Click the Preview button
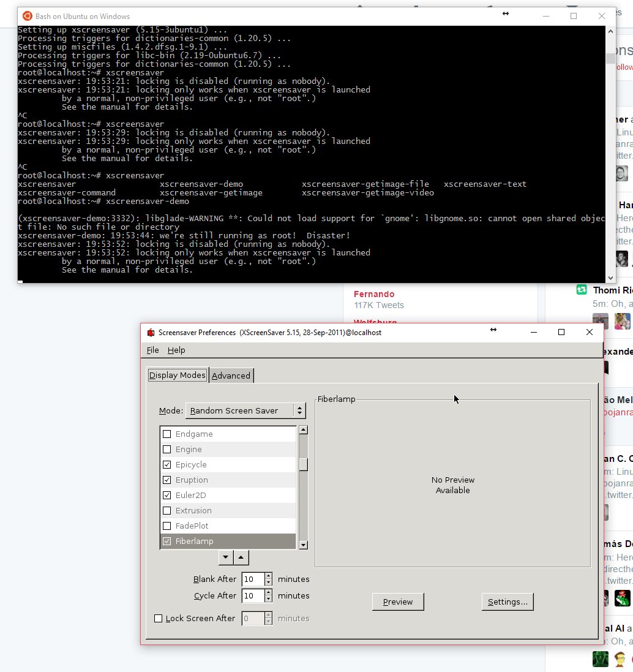Image resolution: width=633 pixels, height=672 pixels. 398,602
